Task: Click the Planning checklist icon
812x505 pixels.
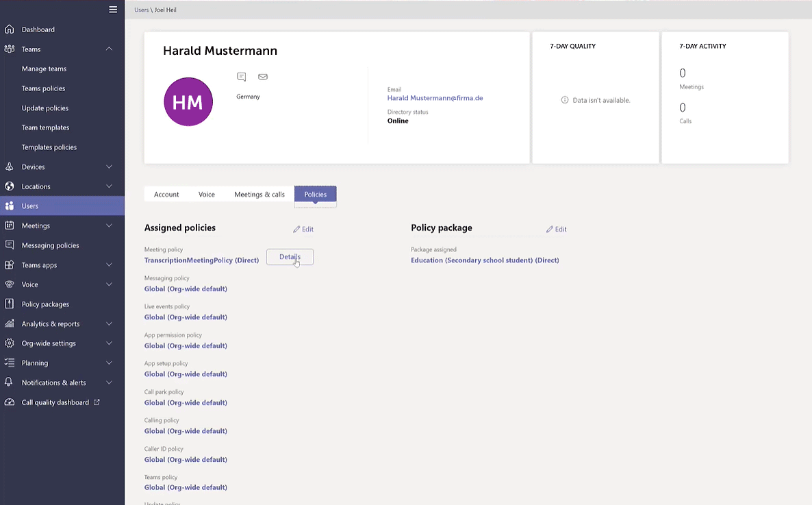Action: point(10,363)
